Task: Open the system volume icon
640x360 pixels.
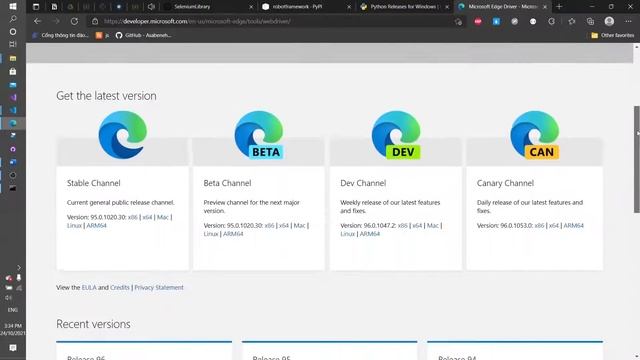Action: pos(9,298)
